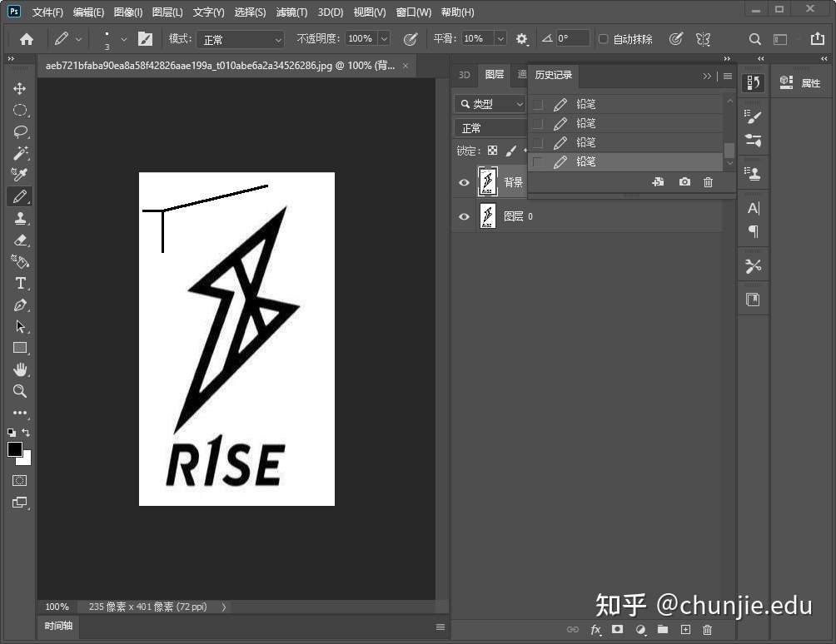
Task: Reset default foreground and background colors
Action: click(x=12, y=433)
